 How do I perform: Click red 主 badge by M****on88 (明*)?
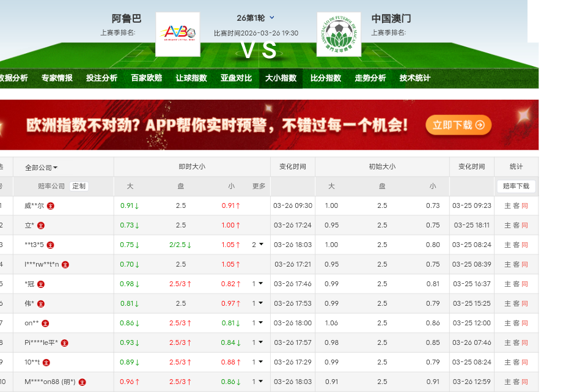(83, 382)
